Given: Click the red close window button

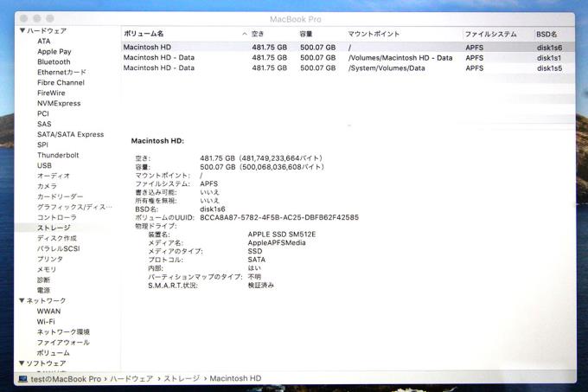Looking at the screenshot, I should tap(24, 18).
